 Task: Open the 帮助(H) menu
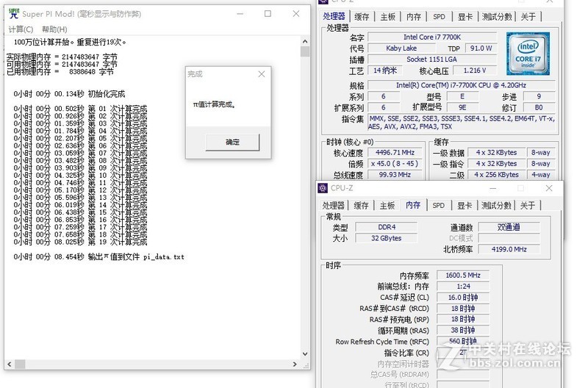(x=54, y=29)
